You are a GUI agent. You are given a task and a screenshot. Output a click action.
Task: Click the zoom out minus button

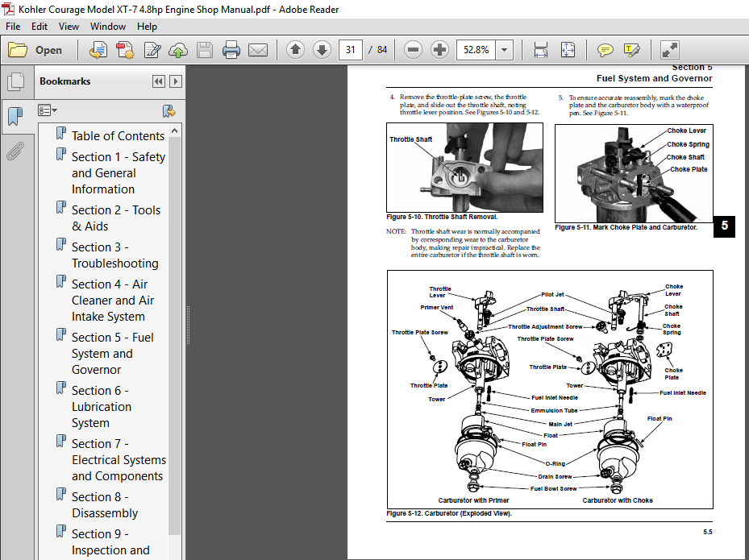413,50
